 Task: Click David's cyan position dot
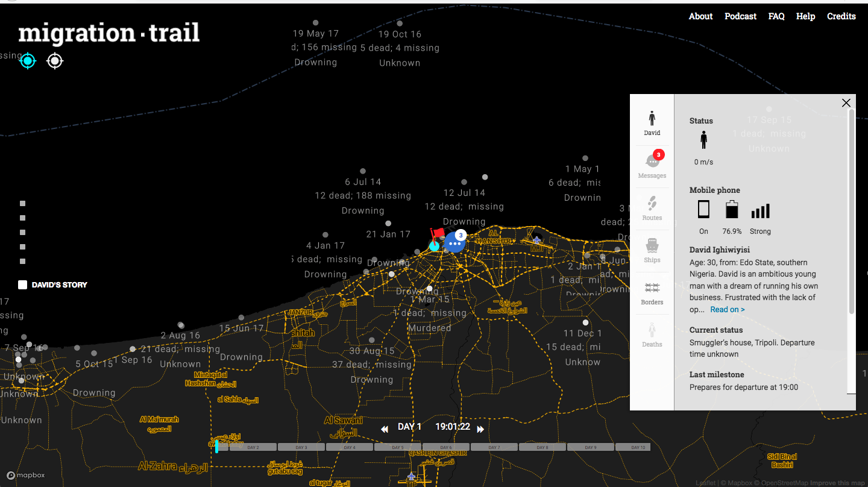(x=434, y=245)
